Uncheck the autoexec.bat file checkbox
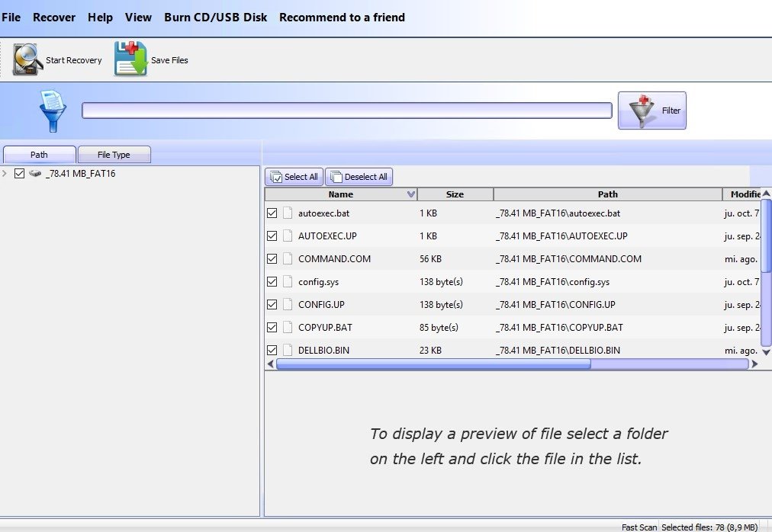Screen dimensions: 772x532 272,213
